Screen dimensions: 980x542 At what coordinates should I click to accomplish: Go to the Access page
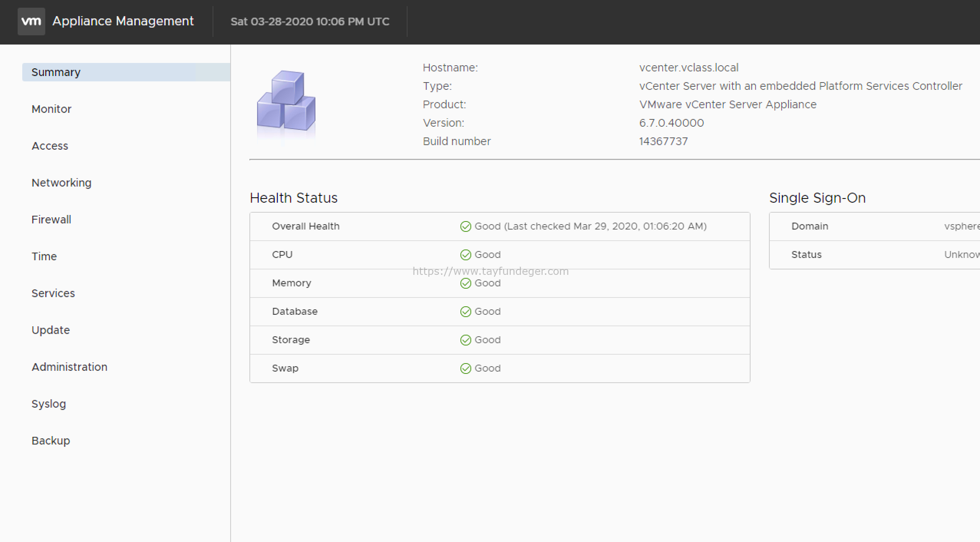click(x=50, y=146)
